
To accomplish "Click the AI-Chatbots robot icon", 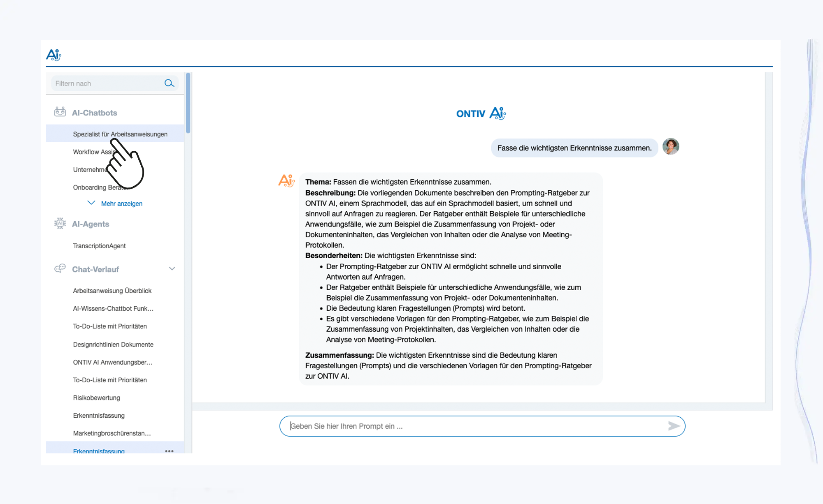I will tap(60, 112).
